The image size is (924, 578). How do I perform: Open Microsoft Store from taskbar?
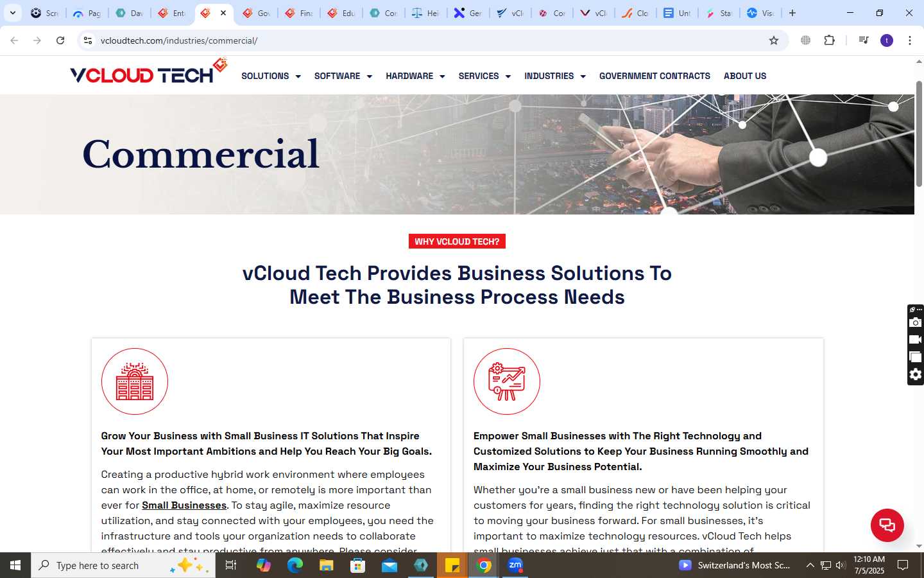pos(357,565)
